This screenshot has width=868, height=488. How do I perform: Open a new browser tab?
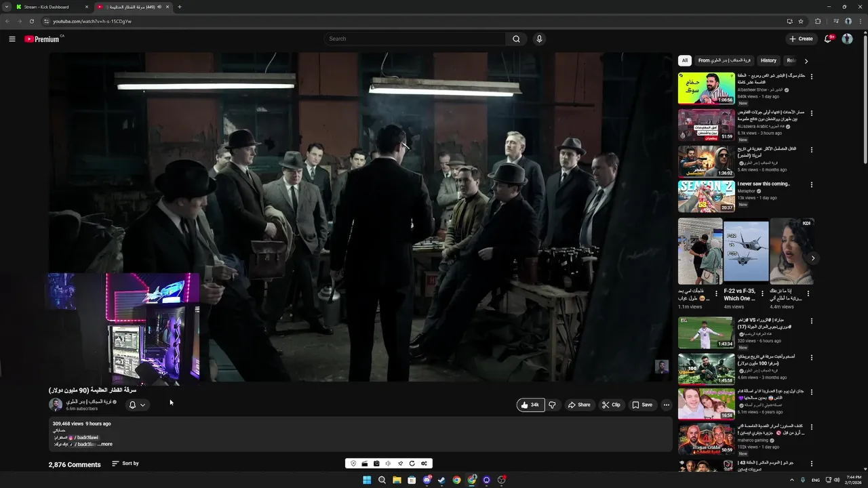point(179,7)
